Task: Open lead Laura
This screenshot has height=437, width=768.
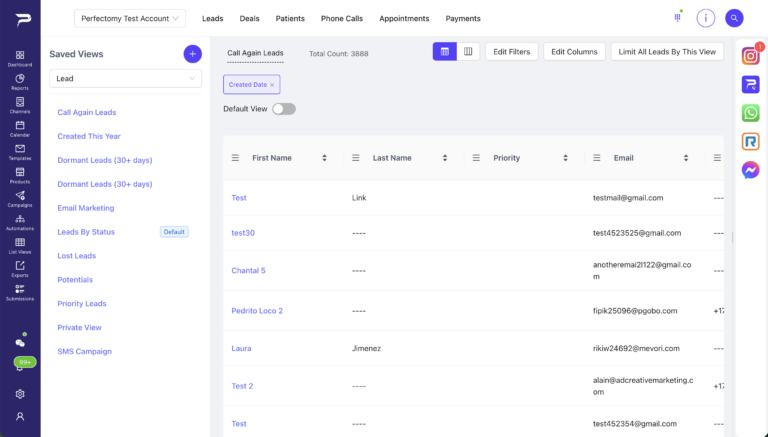Action: pyautogui.click(x=241, y=348)
